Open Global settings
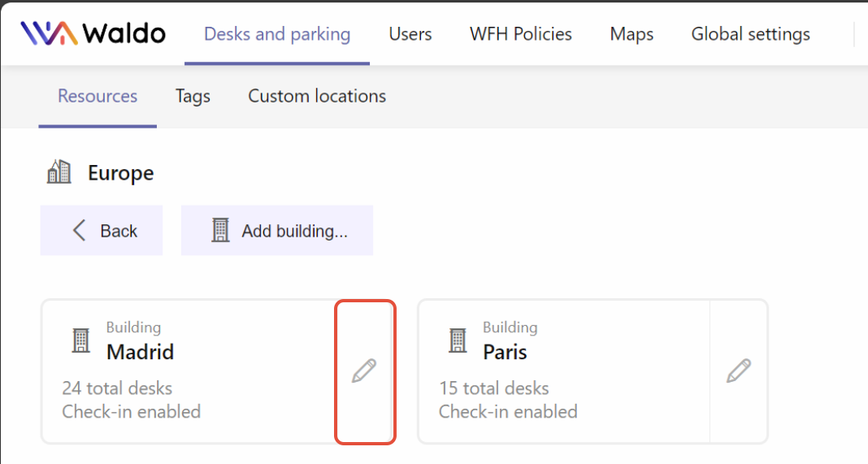The width and height of the screenshot is (868, 464). (751, 34)
